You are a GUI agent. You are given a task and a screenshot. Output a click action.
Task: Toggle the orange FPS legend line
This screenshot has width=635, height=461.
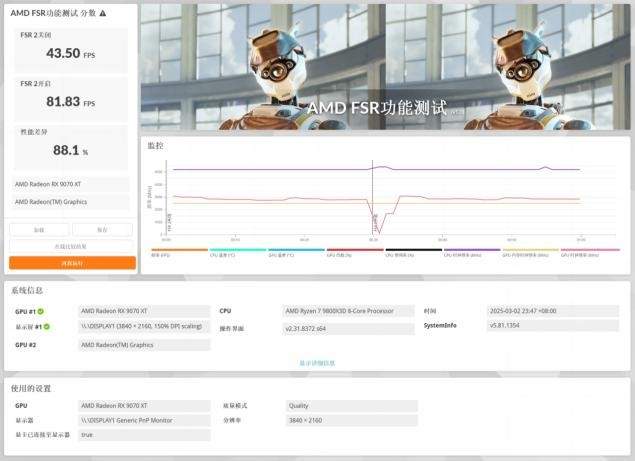[x=179, y=250]
